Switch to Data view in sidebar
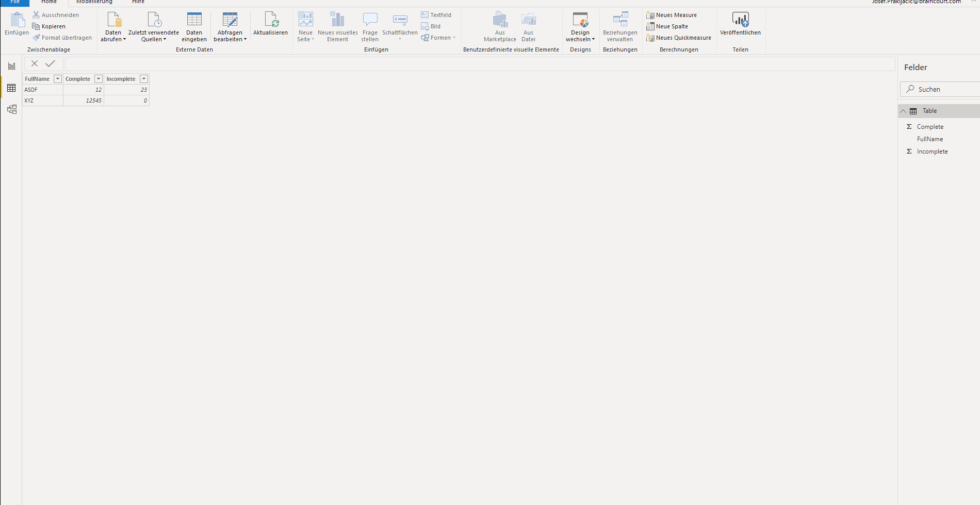 point(11,88)
